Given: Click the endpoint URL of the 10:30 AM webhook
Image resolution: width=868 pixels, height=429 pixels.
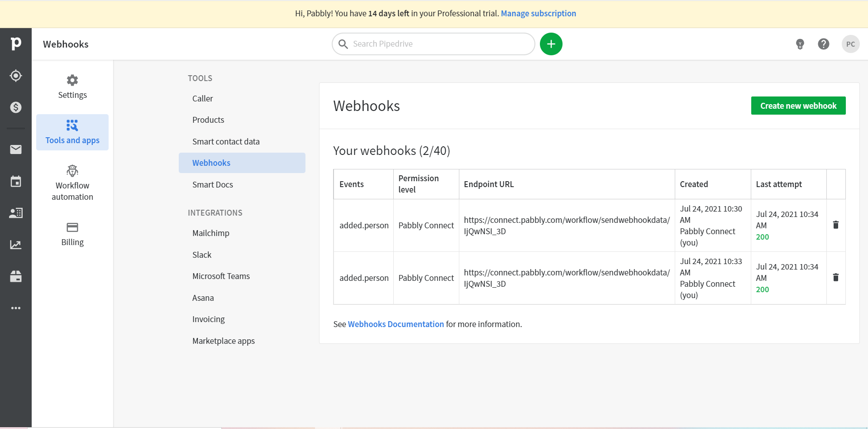Looking at the screenshot, I should pyautogui.click(x=567, y=226).
